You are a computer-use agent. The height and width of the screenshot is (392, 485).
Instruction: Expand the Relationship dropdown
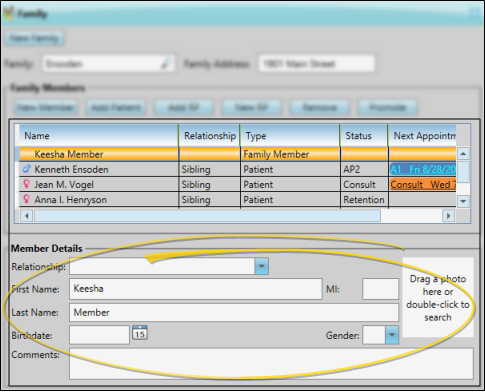[262, 266]
